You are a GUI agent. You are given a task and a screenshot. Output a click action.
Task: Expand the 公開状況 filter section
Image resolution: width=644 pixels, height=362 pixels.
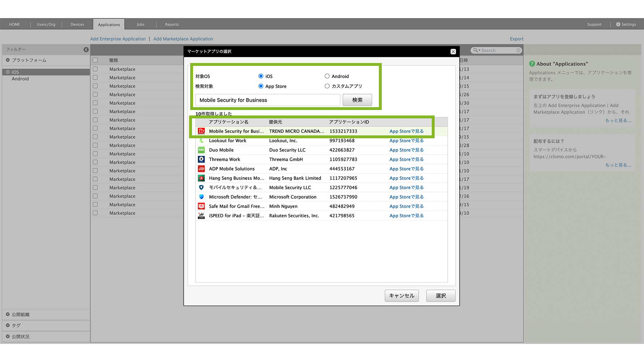[x=8, y=337]
